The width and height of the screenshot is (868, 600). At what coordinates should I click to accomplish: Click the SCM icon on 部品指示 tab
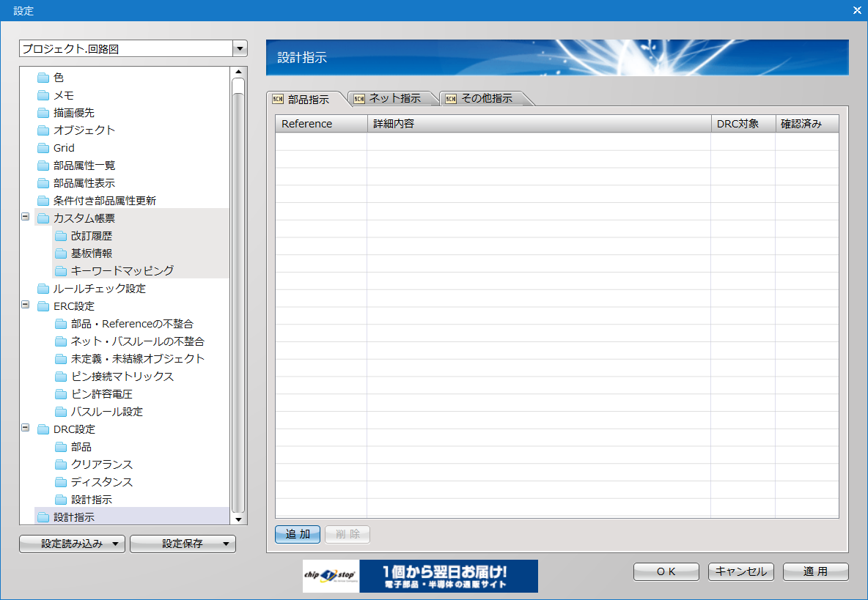click(278, 99)
